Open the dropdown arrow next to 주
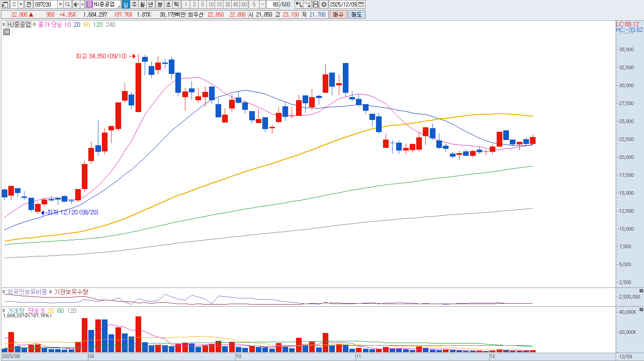644x361 pixels. [x=21, y=4]
